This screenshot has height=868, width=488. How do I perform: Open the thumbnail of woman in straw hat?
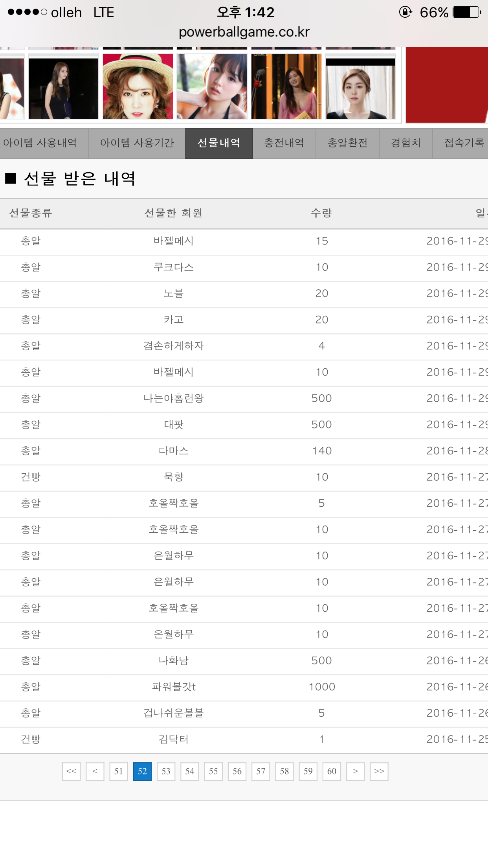pos(138,86)
